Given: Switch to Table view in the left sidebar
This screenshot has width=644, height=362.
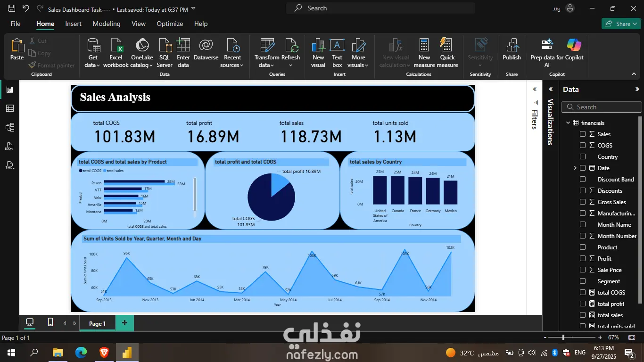Looking at the screenshot, I should pos(10,108).
